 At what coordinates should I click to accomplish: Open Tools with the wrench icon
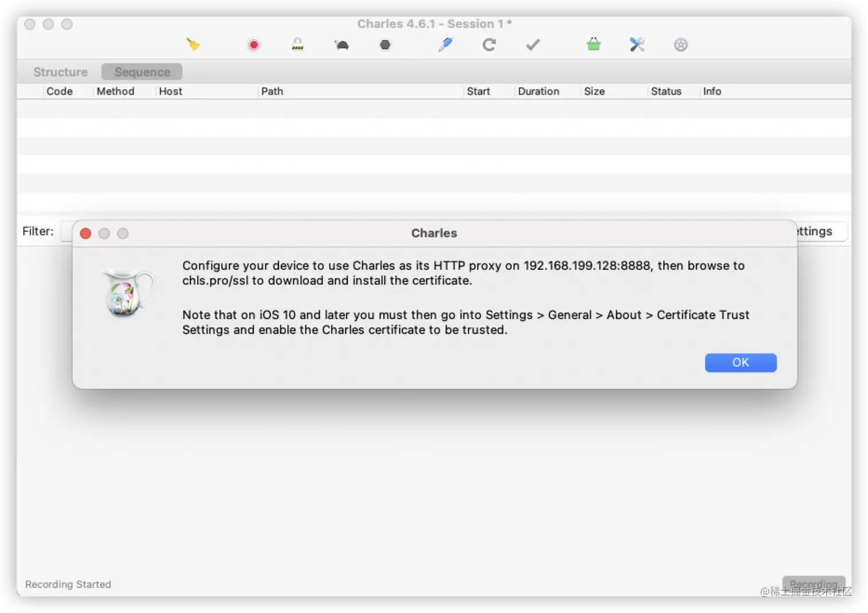pos(637,44)
